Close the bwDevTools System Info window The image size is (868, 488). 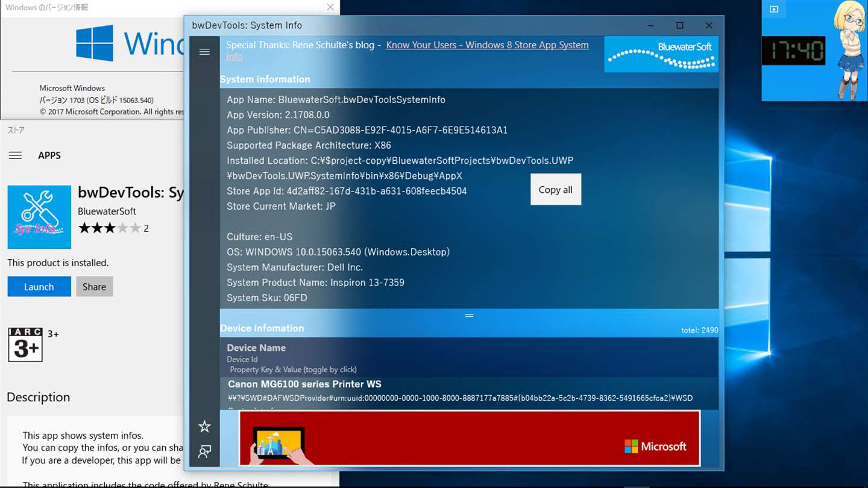coord(709,25)
